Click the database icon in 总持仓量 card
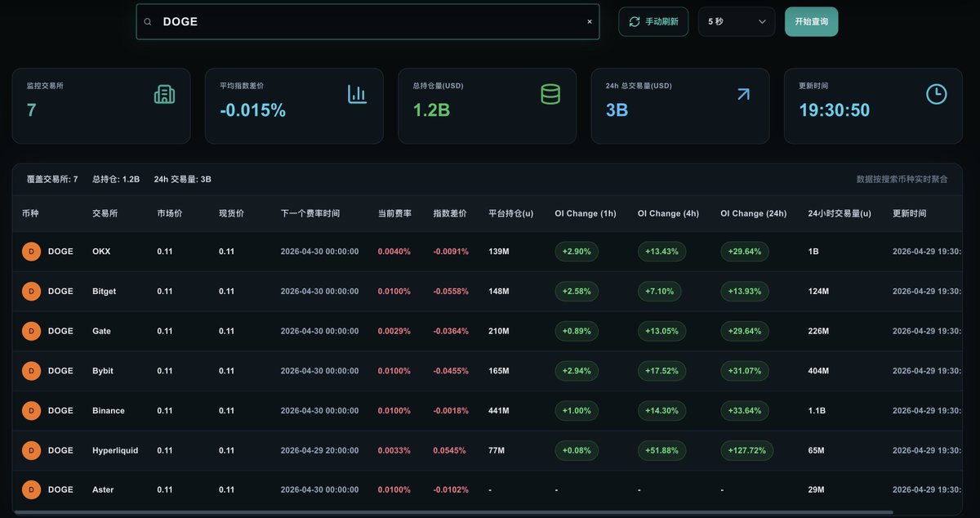The height and width of the screenshot is (518, 980). tap(550, 94)
